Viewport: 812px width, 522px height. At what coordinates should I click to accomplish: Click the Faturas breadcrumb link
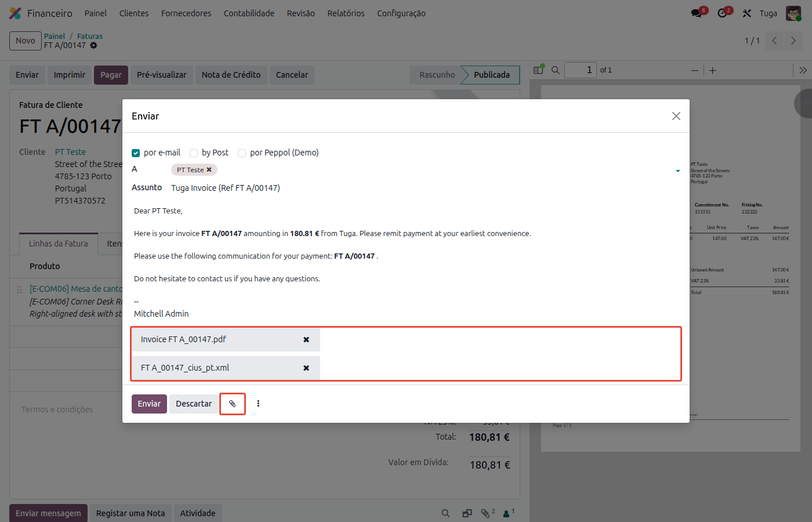click(x=90, y=36)
